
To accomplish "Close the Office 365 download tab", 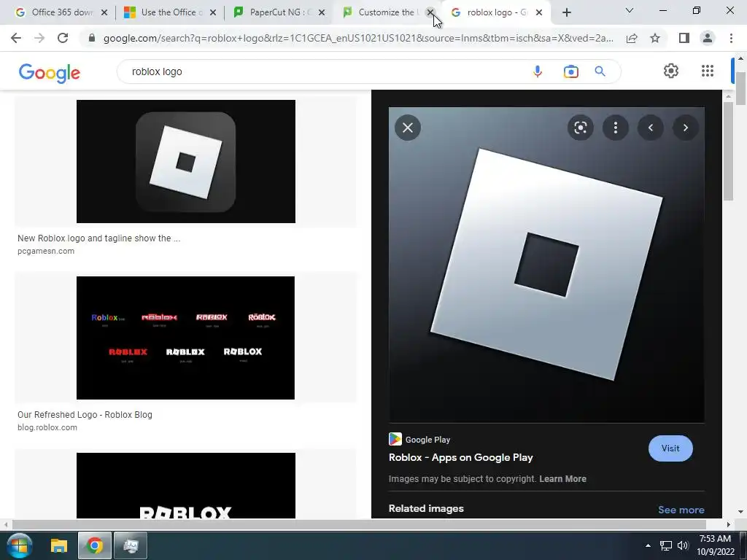I will (x=104, y=12).
